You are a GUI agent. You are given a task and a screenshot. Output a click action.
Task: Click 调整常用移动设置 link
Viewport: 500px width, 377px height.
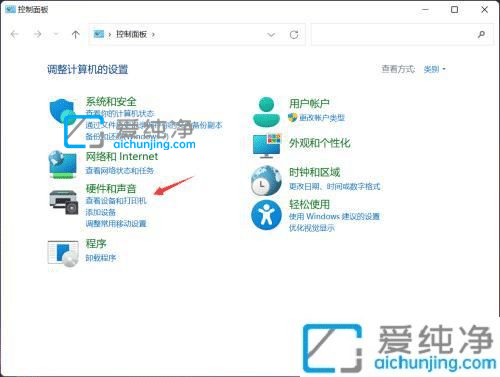116,223
